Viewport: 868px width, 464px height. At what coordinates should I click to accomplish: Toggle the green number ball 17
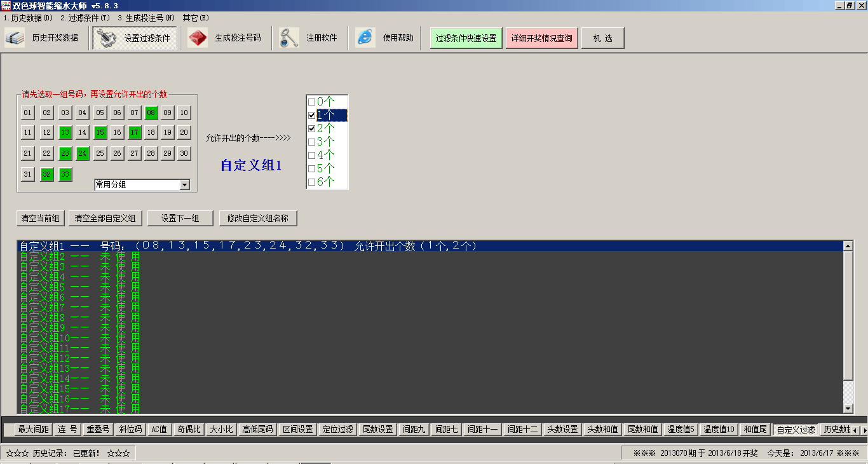(x=134, y=132)
